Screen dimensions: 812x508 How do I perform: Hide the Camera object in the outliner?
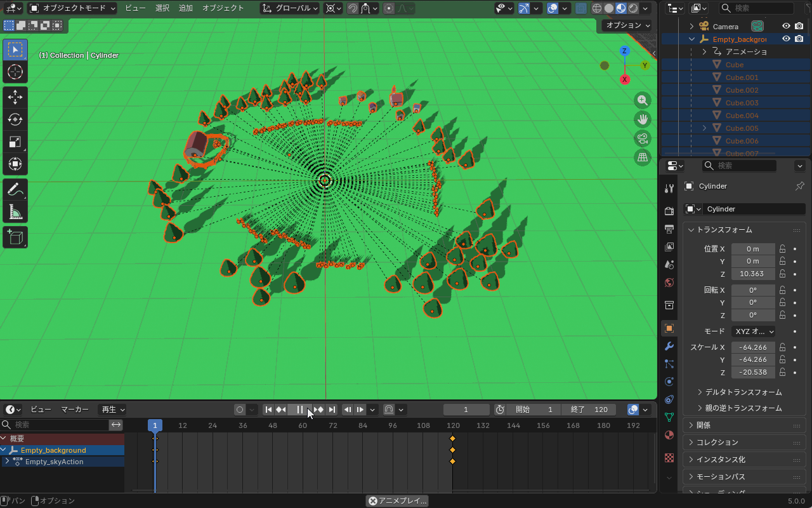(786, 26)
